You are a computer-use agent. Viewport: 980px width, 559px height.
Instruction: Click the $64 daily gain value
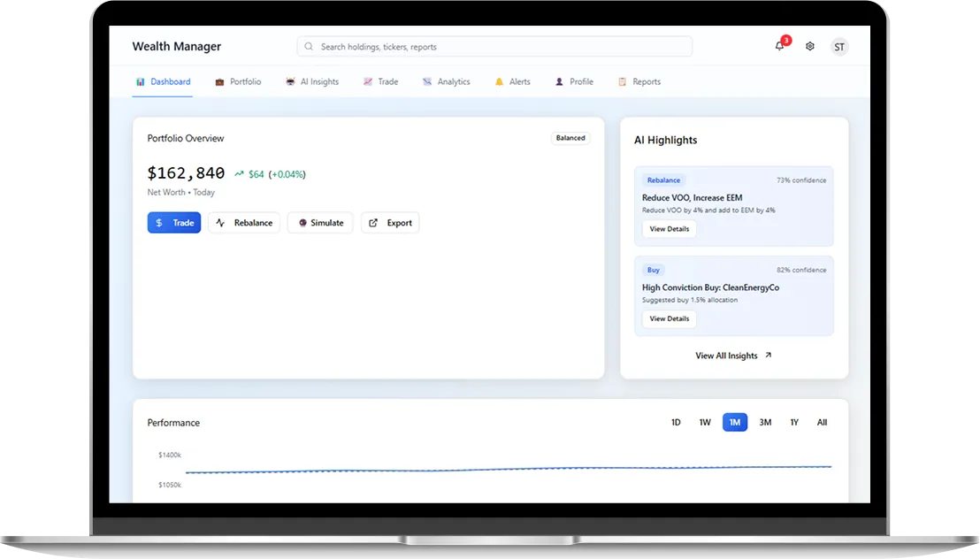[x=256, y=174]
